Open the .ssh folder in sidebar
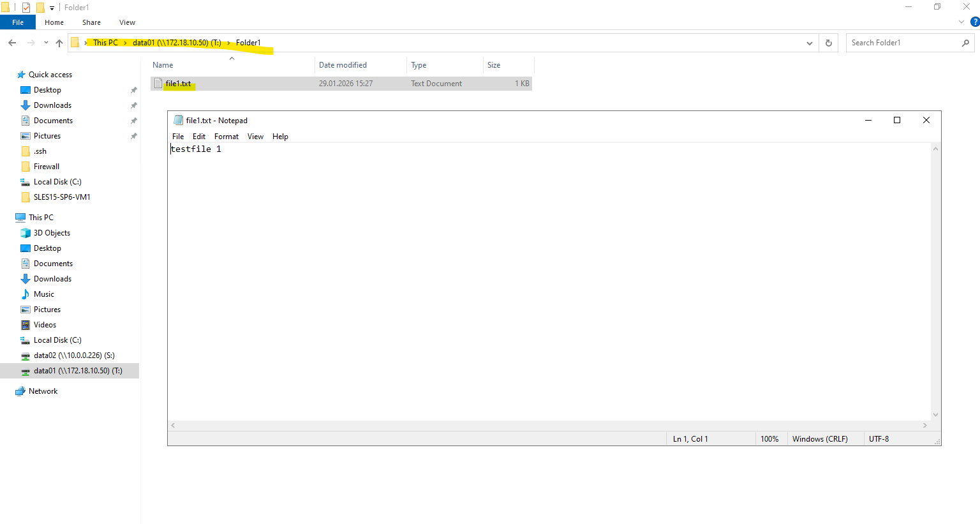980x524 pixels. click(40, 151)
